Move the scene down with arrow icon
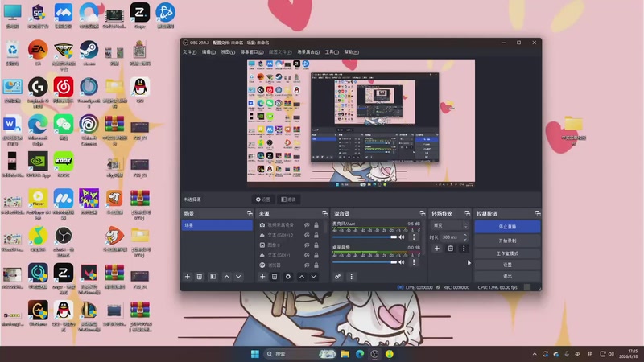644x362 pixels. pos(238,277)
